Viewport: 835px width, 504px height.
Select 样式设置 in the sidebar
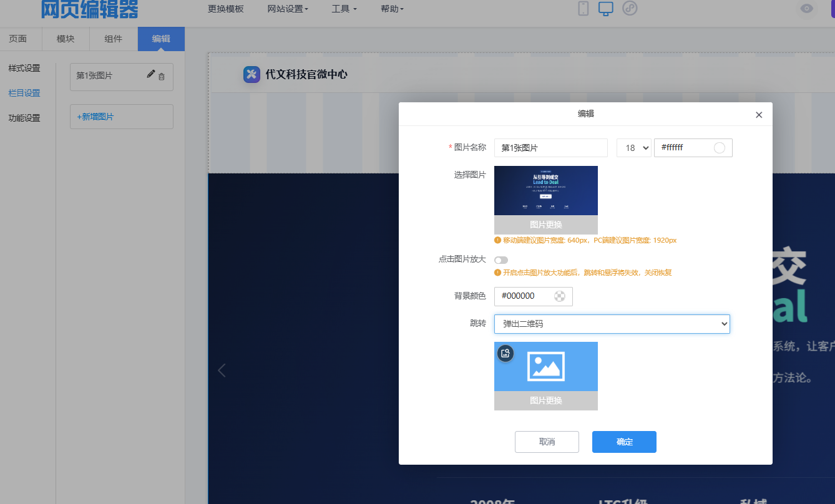pyautogui.click(x=24, y=68)
